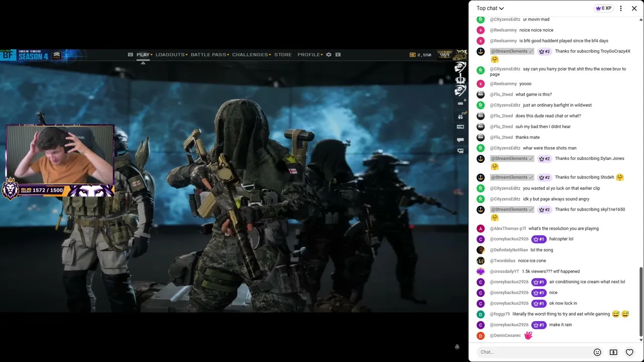Click the @StreamElements name thanking Stodeh
The width and height of the screenshot is (644, 362).
[x=509, y=177]
